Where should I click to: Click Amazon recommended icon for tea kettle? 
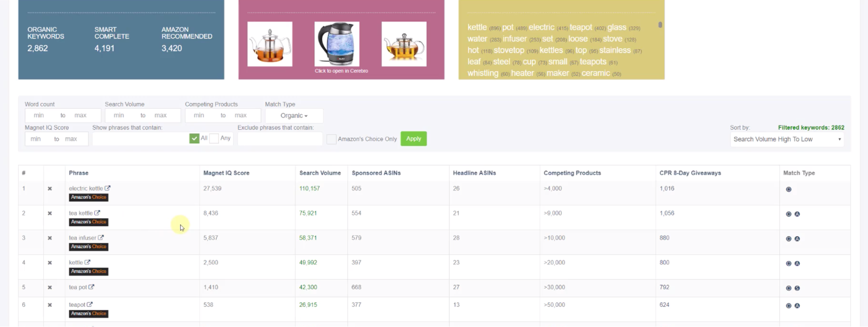point(797,214)
